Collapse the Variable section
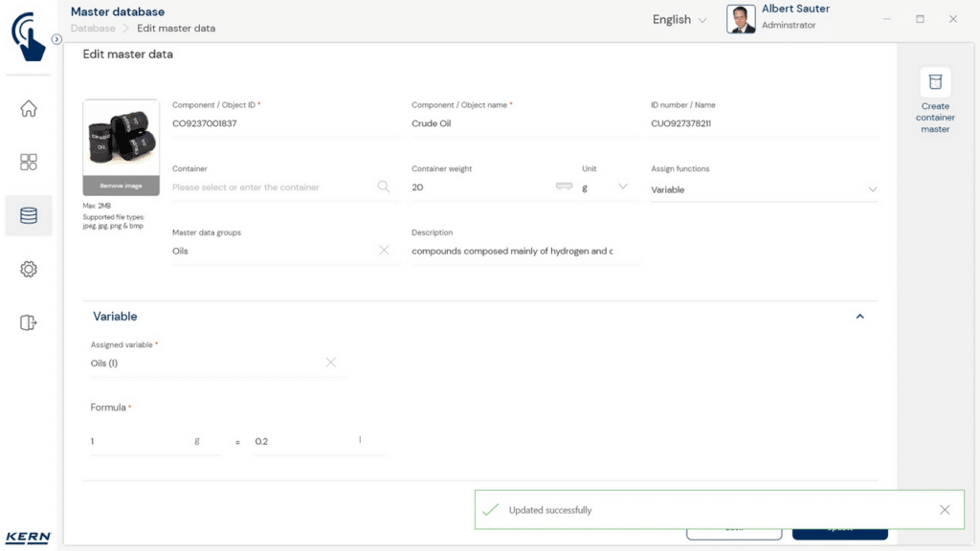Image resolution: width=980 pixels, height=551 pixels. (x=859, y=317)
